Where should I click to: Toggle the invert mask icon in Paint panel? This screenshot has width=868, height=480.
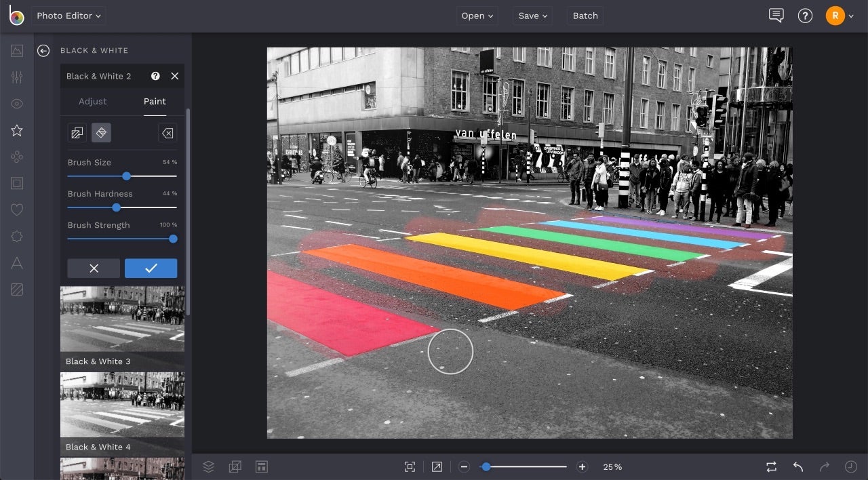pyautogui.click(x=77, y=133)
